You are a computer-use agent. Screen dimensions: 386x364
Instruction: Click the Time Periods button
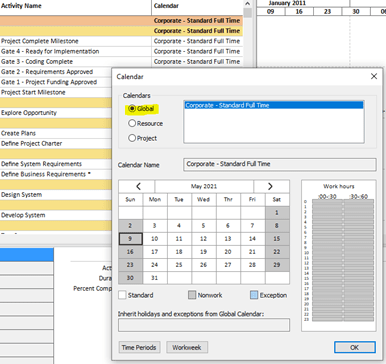coord(139,347)
